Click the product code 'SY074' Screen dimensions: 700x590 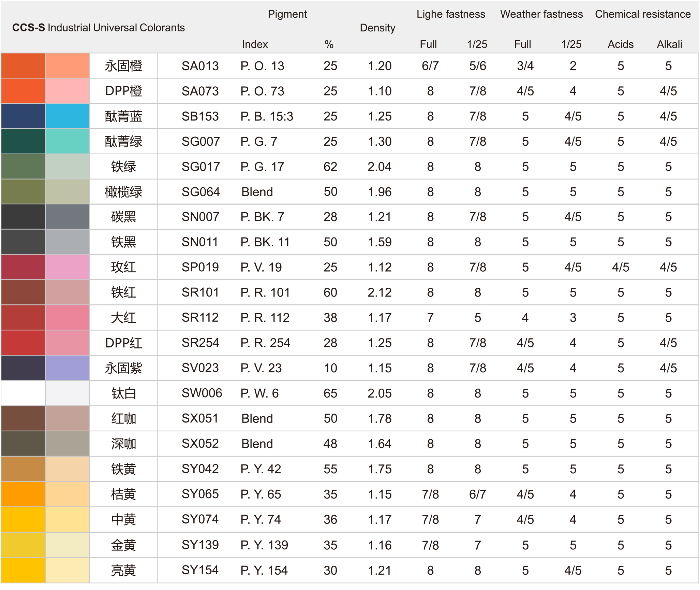click(200, 519)
